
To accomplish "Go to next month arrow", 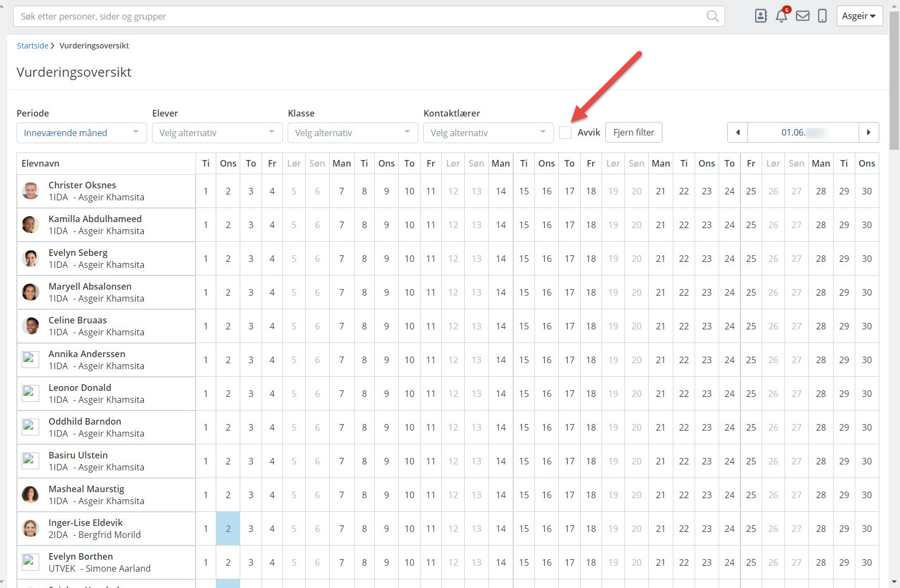I will pos(868,132).
